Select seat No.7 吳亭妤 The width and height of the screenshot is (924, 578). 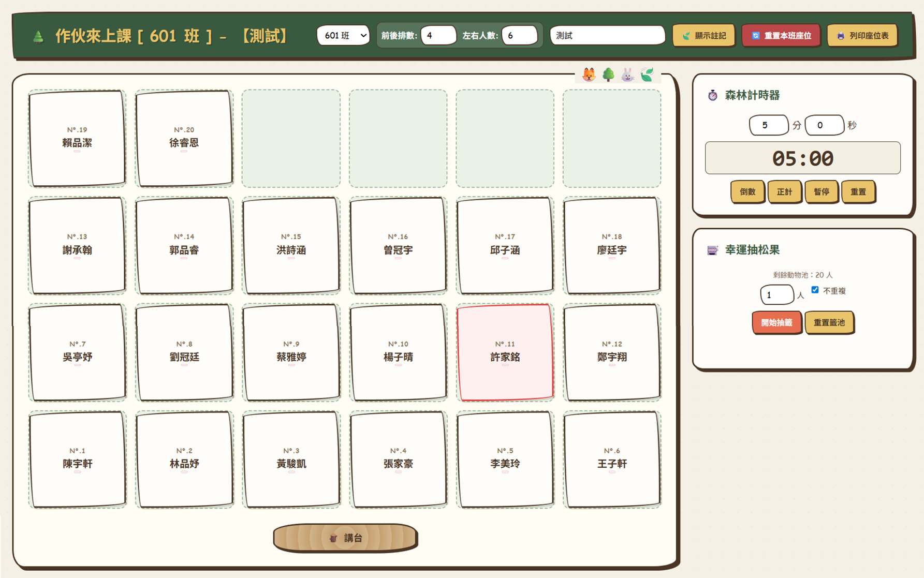pyautogui.click(x=77, y=352)
